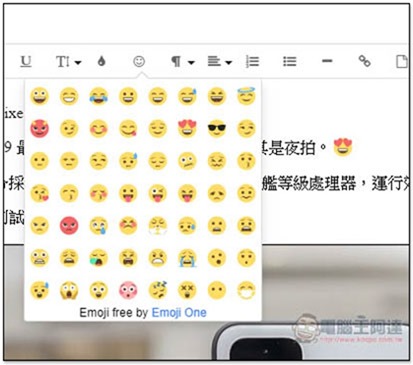
Task: Toggle underline formatting in the toolbar
Action: 26,62
